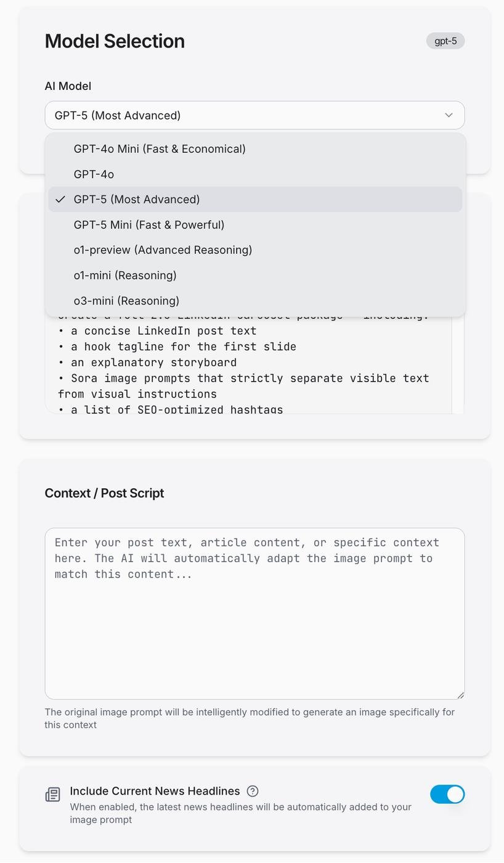Select the o1-mini (Reasoning) option

click(125, 276)
